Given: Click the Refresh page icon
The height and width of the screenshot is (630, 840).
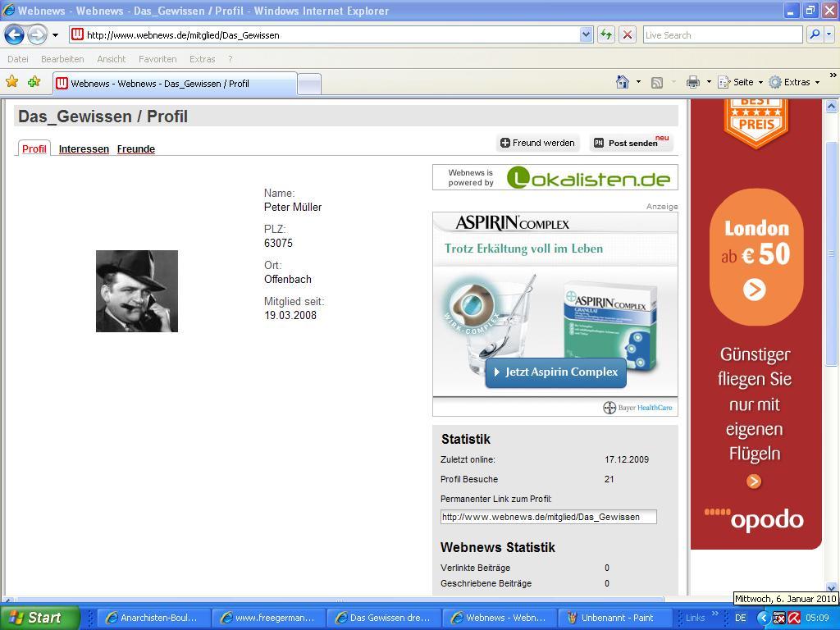Looking at the screenshot, I should (606, 34).
